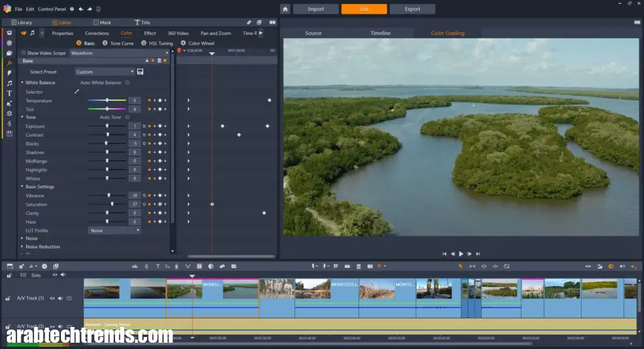This screenshot has width=644, height=349.
Task: Click the undo arrow in the top bar
Action: pyautogui.click(x=81, y=9)
